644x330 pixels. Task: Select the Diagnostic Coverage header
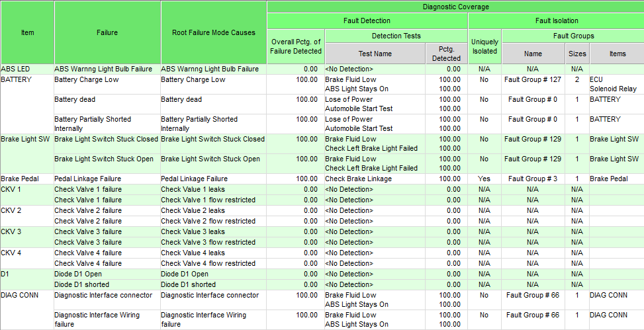tap(455, 7)
